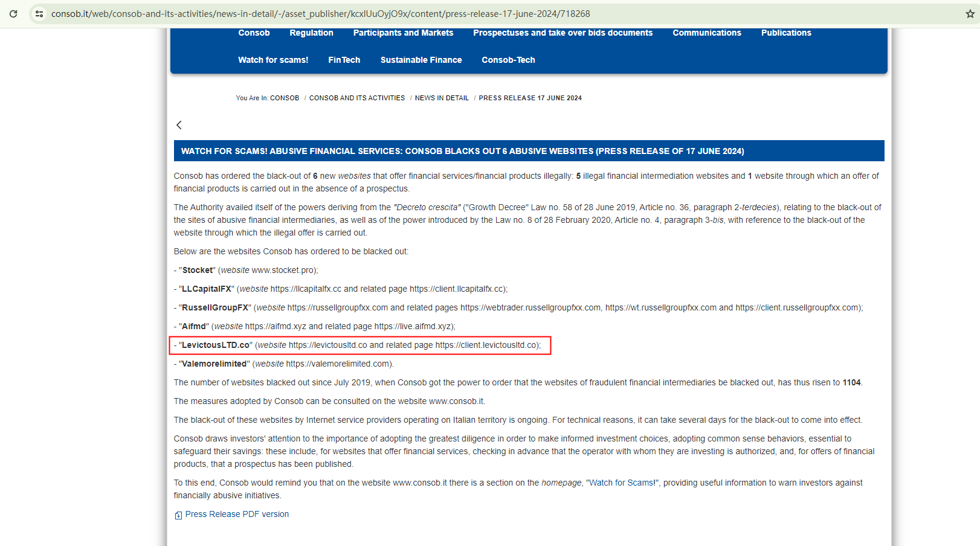Open Consob-Tech menu item
This screenshot has width=980, height=546.
508,60
